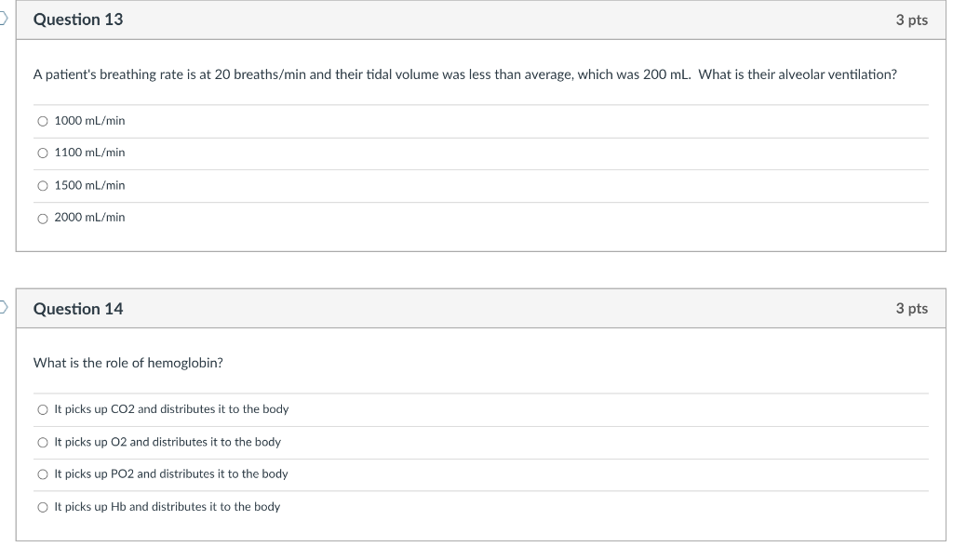The width and height of the screenshot is (953, 560).
Task: Choose the 1100 mL/min answer
Action: pos(43,153)
